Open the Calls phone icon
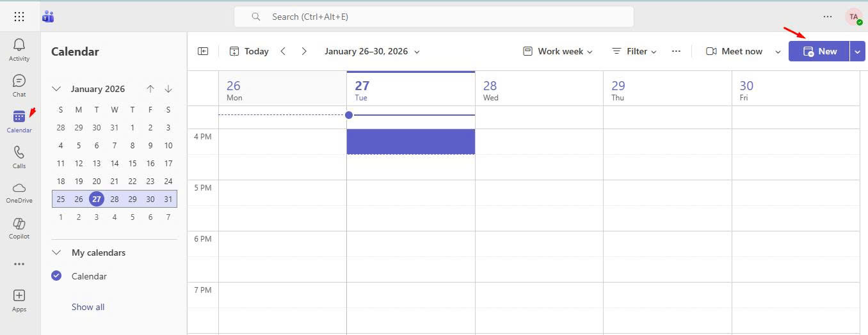This screenshot has height=335, width=868. [x=19, y=155]
